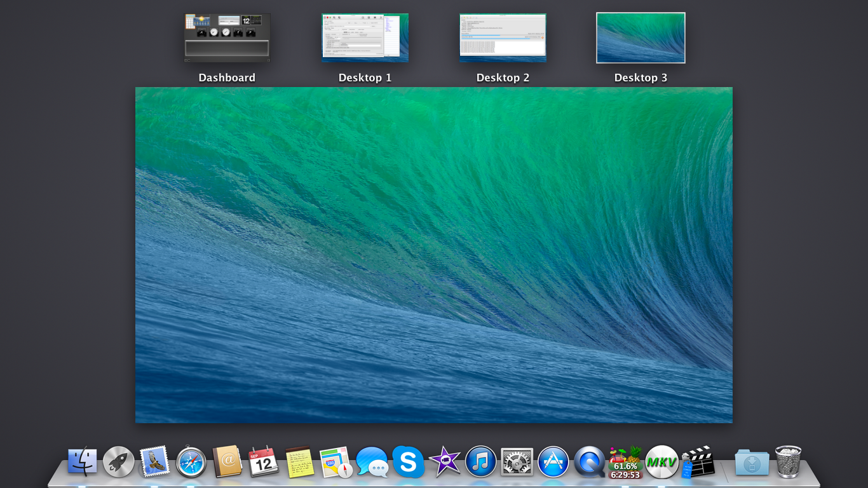Open Finder from the Dock
868x488 pixels.
pyautogui.click(x=83, y=462)
